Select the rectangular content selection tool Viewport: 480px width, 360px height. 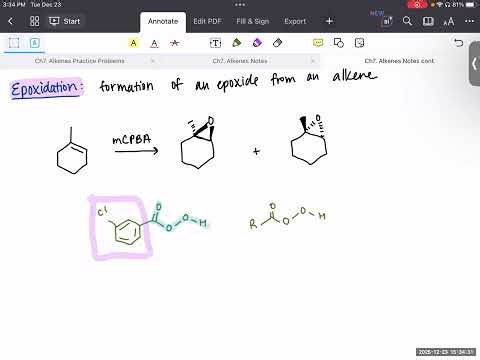coord(14,43)
